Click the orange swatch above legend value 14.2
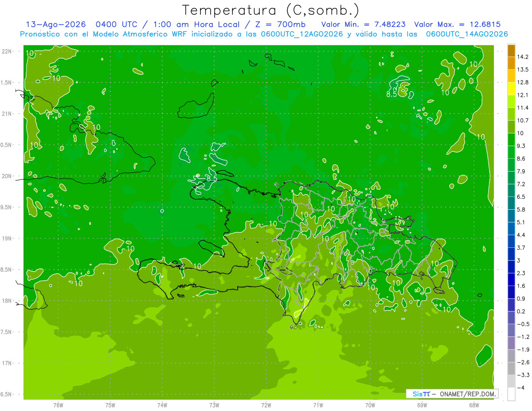This screenshot has height=411, width=532. pyautogui.click(x=511, y=51)
